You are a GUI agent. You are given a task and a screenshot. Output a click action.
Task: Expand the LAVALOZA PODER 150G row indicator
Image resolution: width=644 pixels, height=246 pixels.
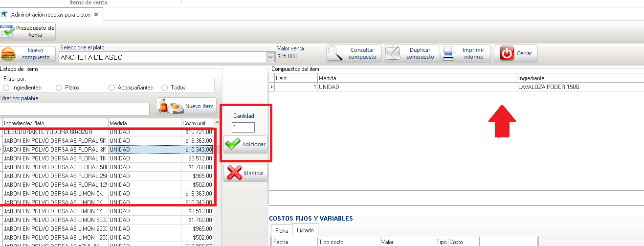pos(272,87)
